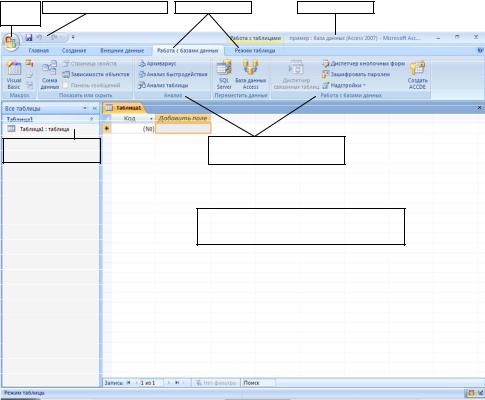Click the Undo arrow in Quick Access Toolbar
The height and width of the screenshot is (400, 485).
tap(39, 37)
